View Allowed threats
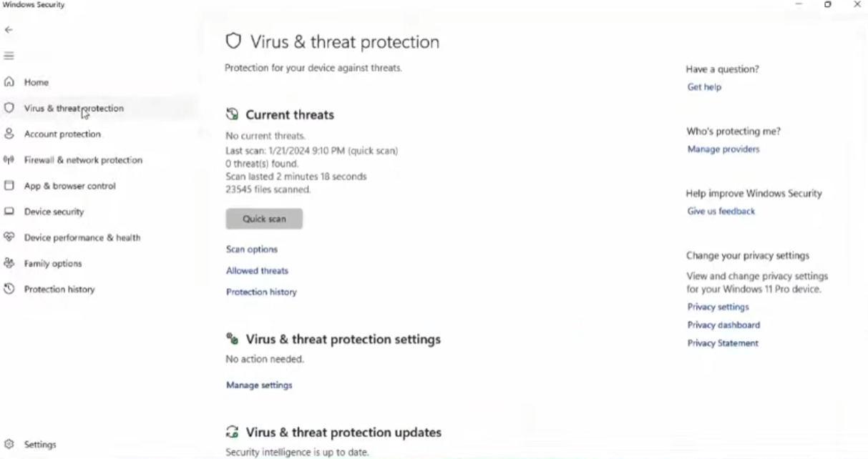 click(257, 271)
